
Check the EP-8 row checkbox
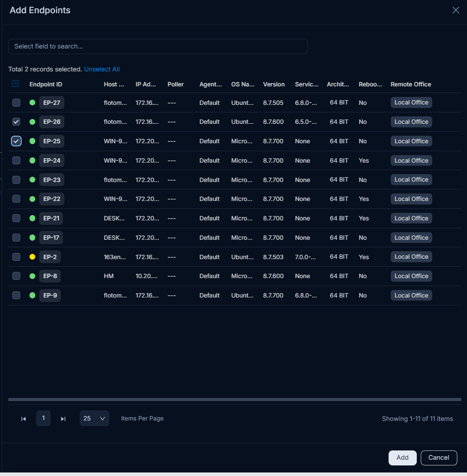(16, 276)
